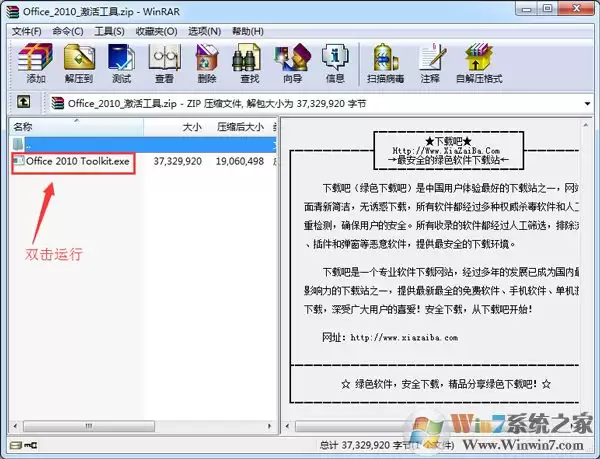Sort files by 大小 column header
This screenshot has height=459, width=600.
pos(174,127)
